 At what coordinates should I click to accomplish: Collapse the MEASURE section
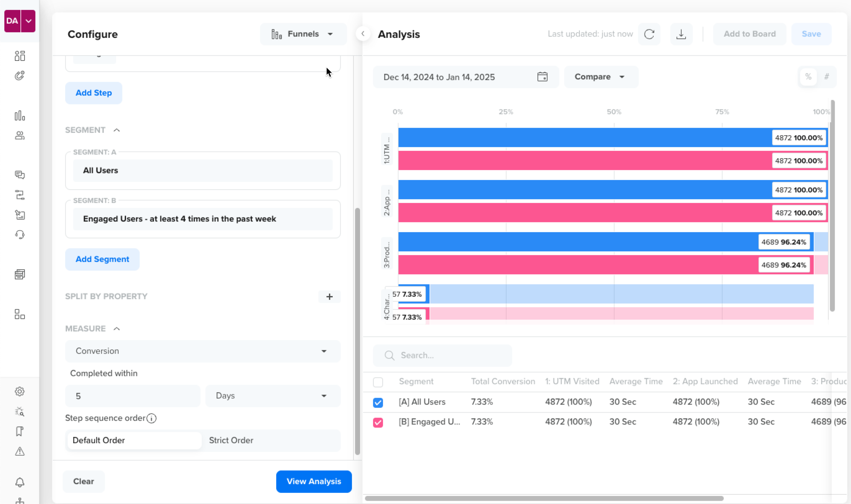coord(116,329)
